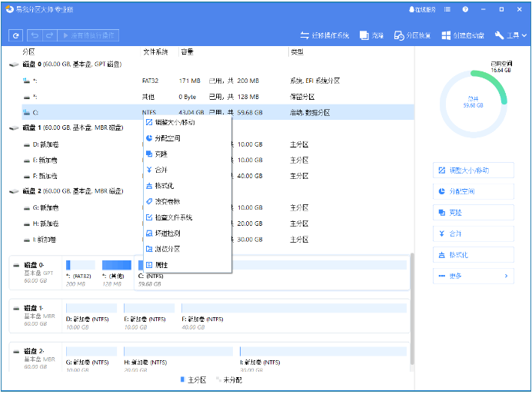Click the vertical scrollbar of the disk map
Viewport: 532px width, 394px height.
tap(411, 307)
